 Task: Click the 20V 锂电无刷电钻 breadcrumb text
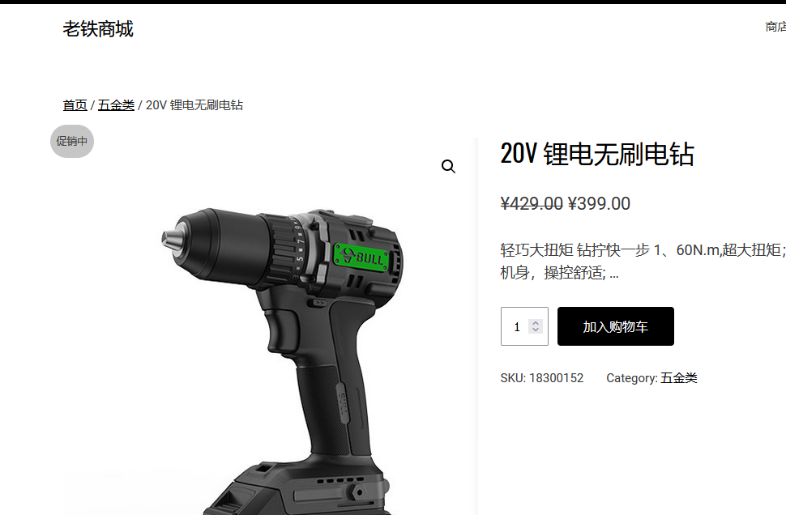[194, 105]
